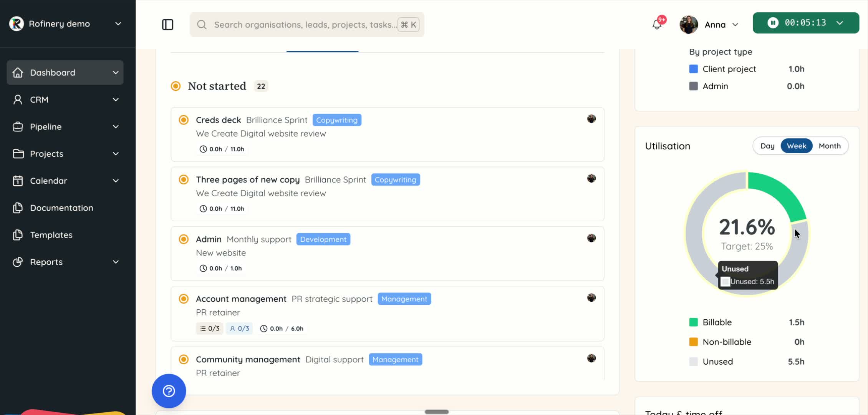
Task: Open the notifications bell
Action: pyautogui.click(x=657, y=25)
